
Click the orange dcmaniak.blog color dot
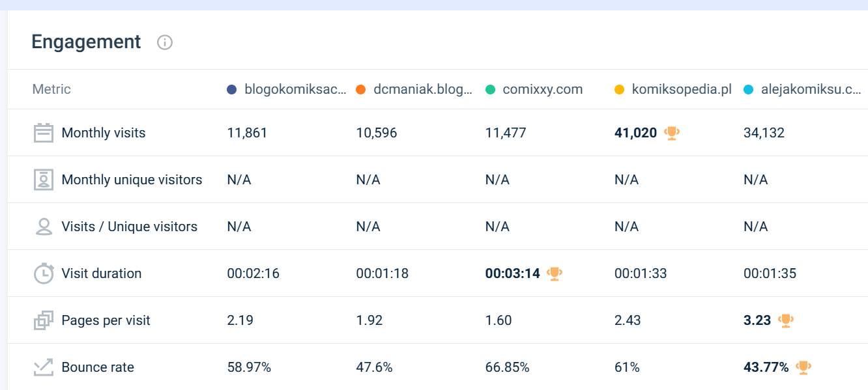[x=360, y=90]
